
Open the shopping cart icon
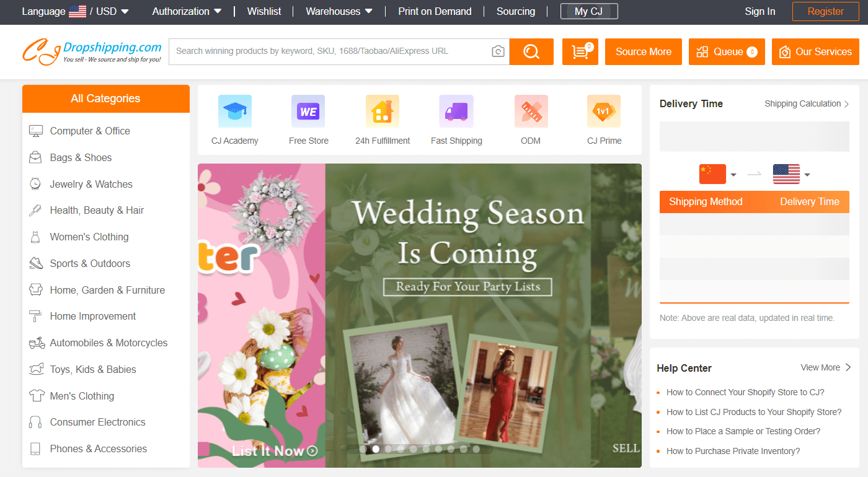point(580,51)
